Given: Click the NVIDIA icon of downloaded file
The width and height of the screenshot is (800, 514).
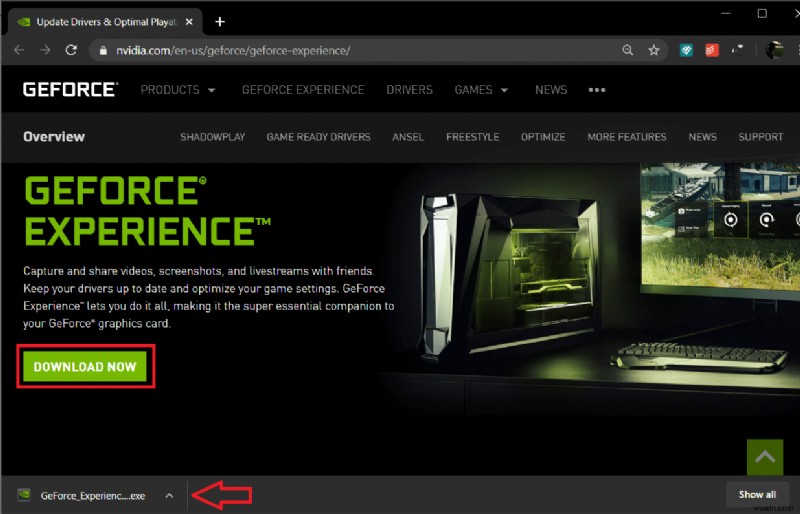Looking at the screenshot, I should click(23, 495).
